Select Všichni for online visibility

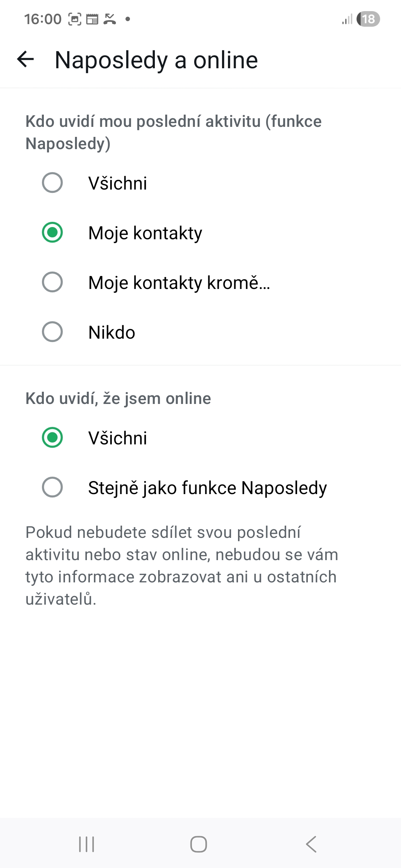pos(52,437)
